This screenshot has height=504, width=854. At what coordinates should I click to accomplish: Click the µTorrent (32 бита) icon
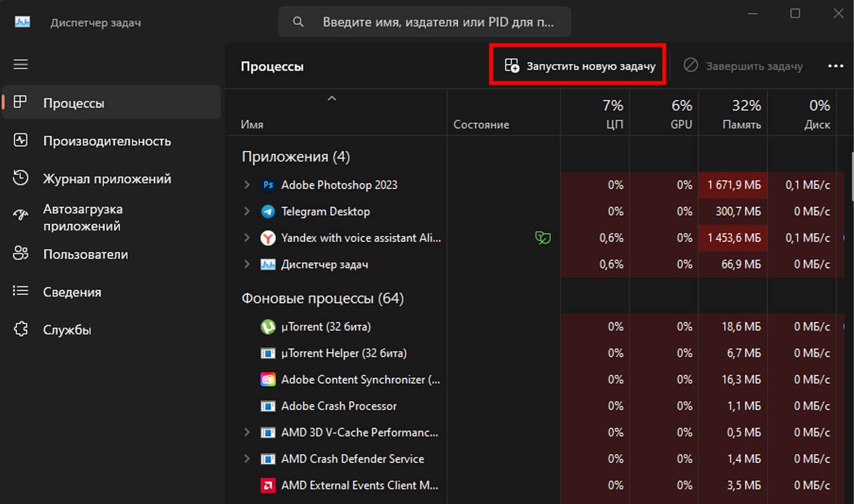pyautogui.click(x=268, y=327)
